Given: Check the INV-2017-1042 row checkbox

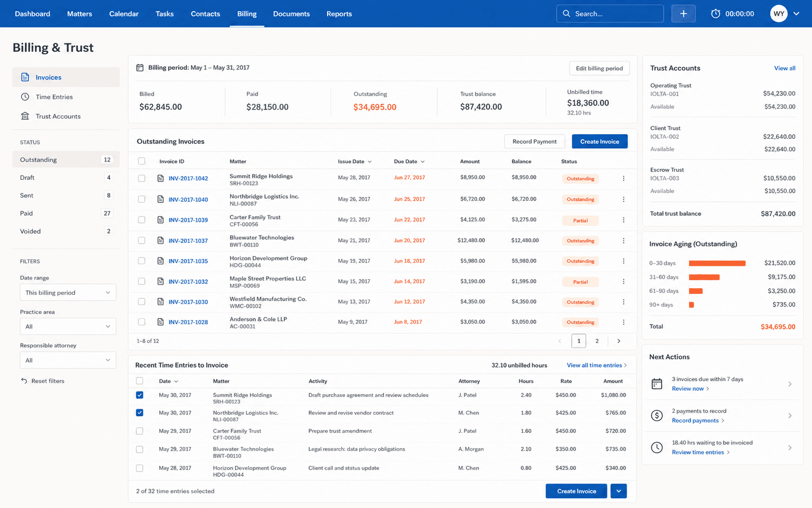Looking at the screenshot, I should 142,178.
